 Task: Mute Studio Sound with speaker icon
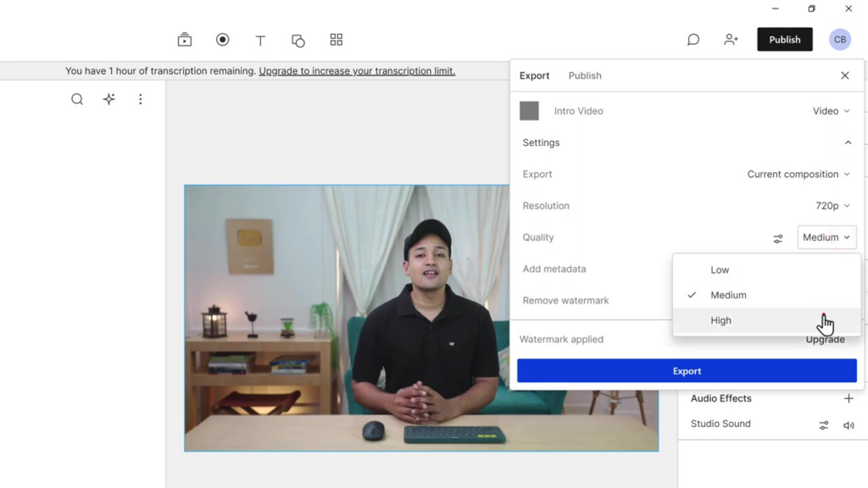pyautogui.click(x=849, y=425)
